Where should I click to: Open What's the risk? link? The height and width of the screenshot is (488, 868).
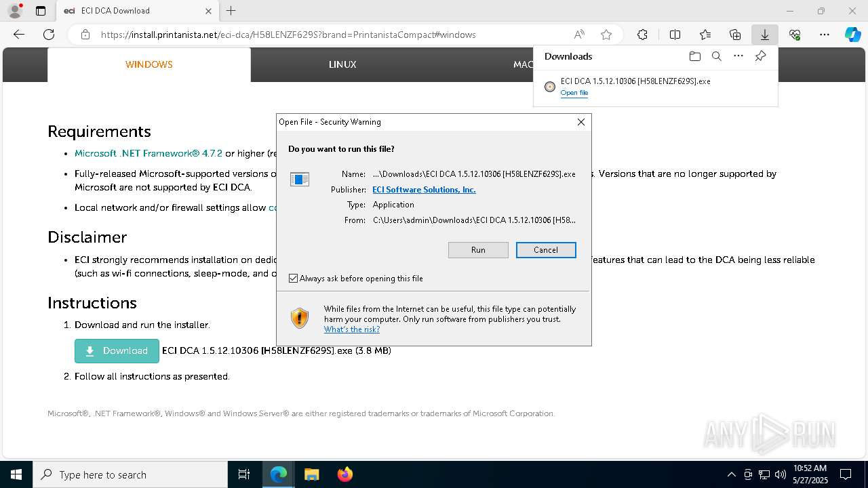pos(352,329)
